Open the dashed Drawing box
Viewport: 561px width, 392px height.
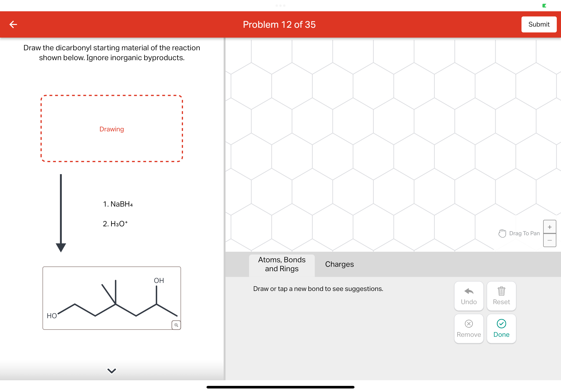(x=112, y=129)
